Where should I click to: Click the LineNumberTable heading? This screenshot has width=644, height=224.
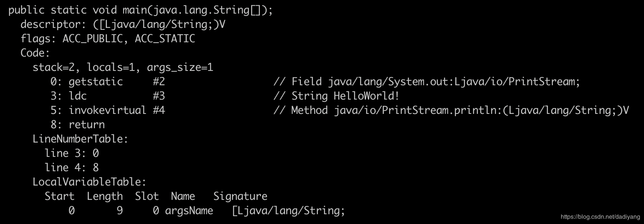[80, 139]
